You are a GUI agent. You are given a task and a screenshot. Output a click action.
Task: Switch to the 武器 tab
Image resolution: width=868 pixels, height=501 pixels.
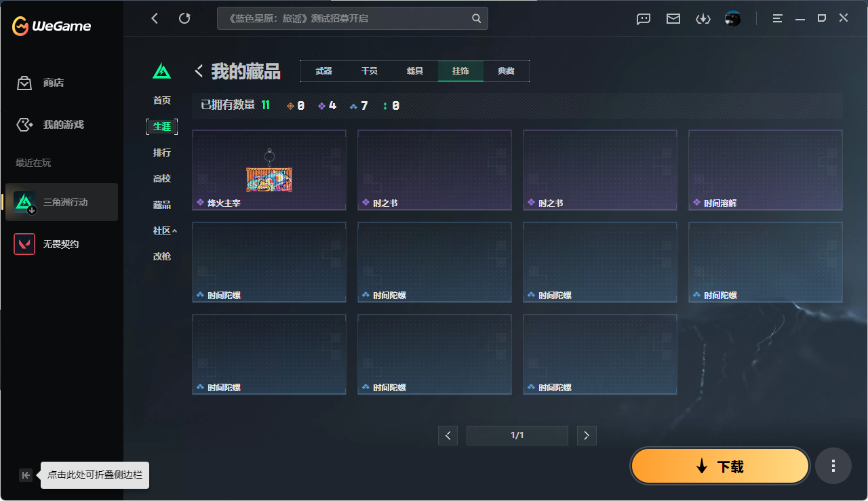[x=323, y=71]
